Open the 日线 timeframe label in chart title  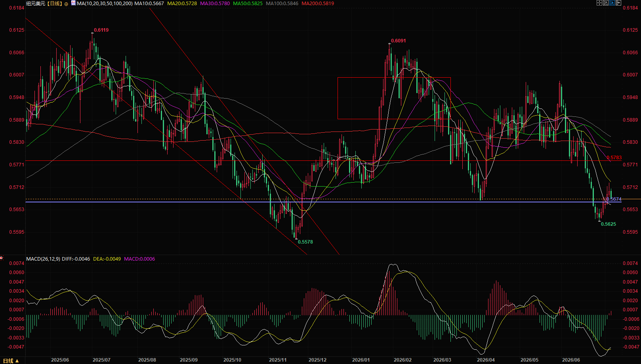coord(55,4)
